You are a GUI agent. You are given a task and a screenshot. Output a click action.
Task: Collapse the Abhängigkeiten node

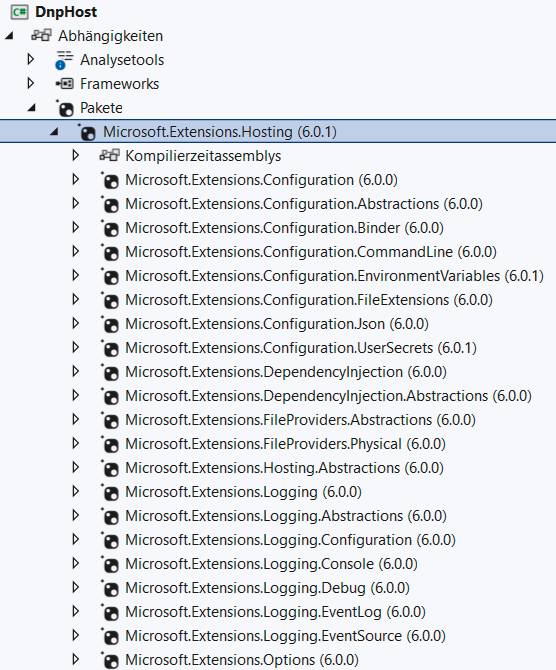tap(9, 36)
